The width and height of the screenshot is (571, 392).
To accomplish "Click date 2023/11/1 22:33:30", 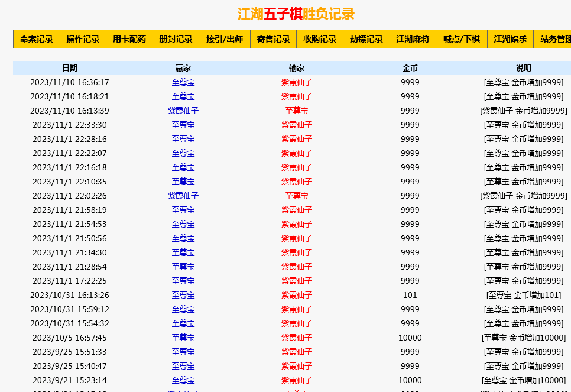I will click(x=70, y=125).
